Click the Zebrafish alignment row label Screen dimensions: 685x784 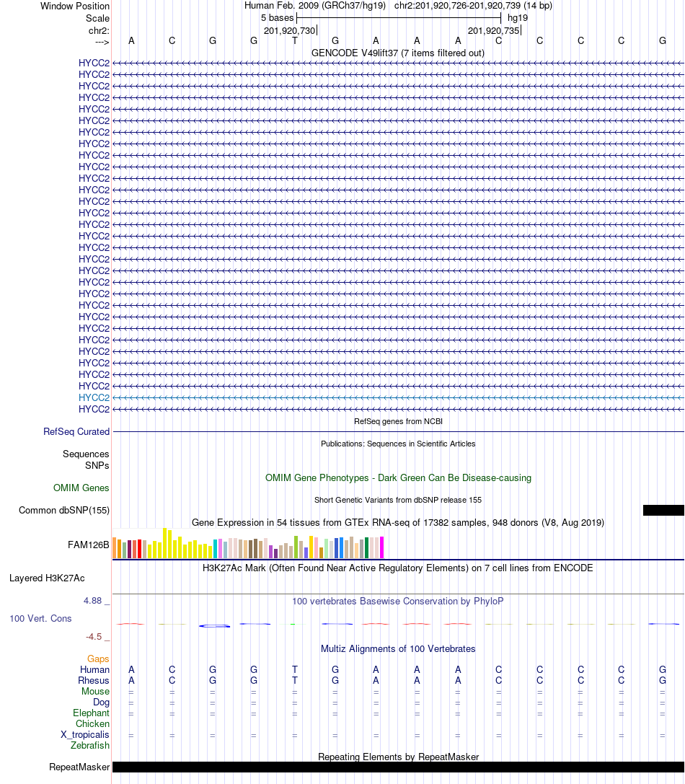pyautogui.click(x=90, y=746)
